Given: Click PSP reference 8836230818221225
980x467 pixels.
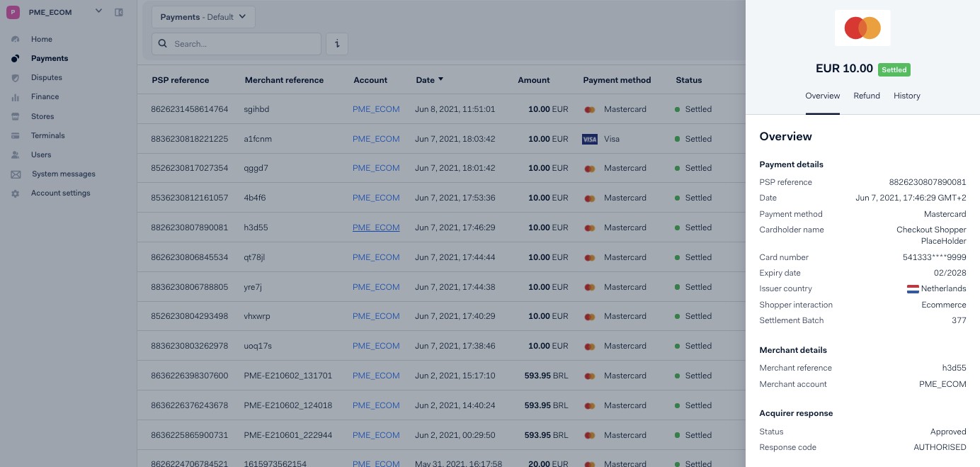Looking at the screenshot, I should click(190, 139).
